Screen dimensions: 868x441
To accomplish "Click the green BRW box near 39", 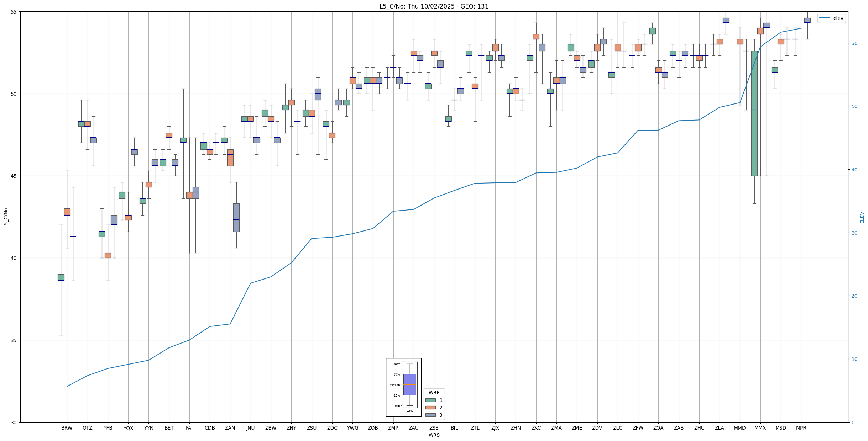I will pos(61,277).
